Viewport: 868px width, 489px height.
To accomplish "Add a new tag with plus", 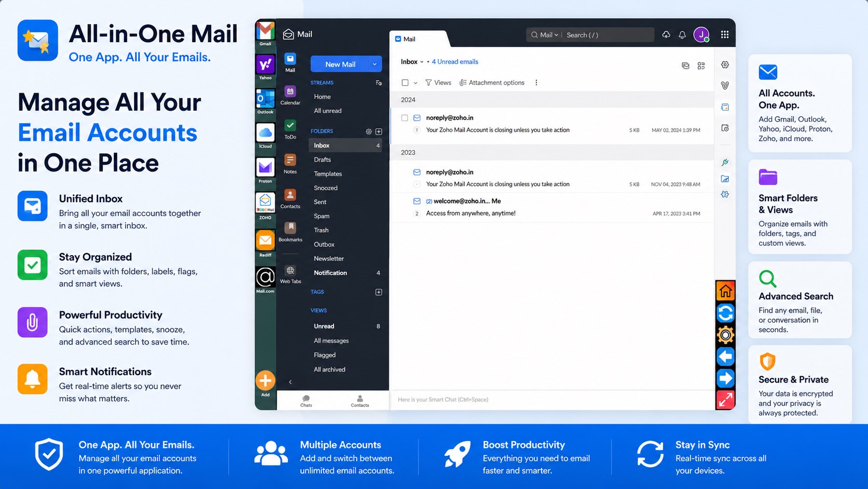I will (378, 292).
